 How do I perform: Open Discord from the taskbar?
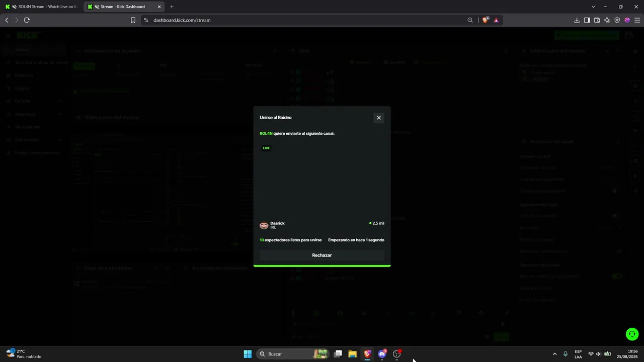pos(382,354)
